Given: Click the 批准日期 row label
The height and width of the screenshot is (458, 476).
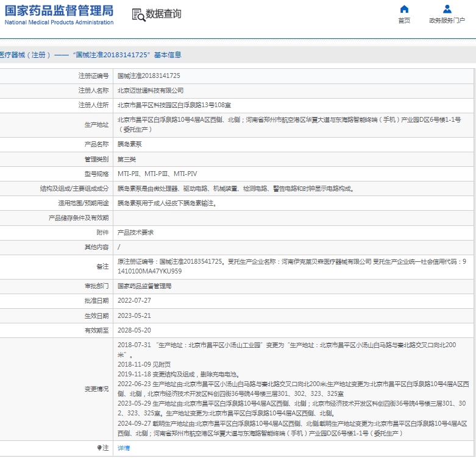Looking at the screenshot, I should point(96,301).
